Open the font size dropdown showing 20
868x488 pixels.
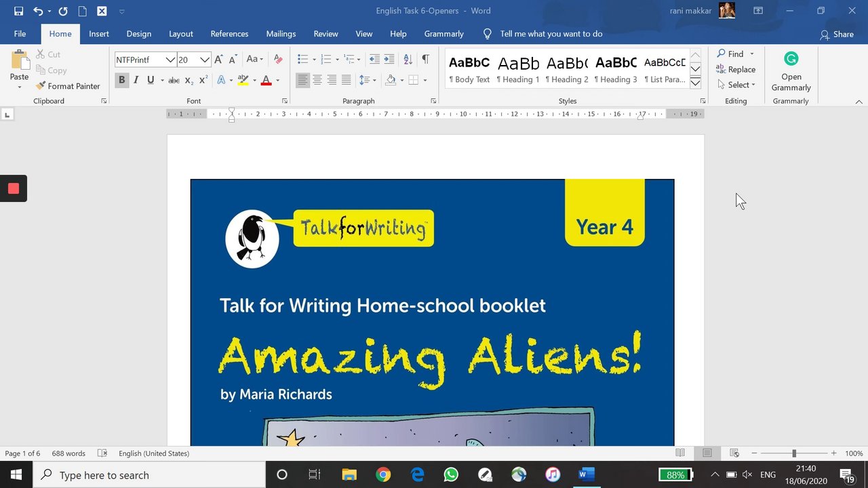pyautogui.click(x=204, y=60)
